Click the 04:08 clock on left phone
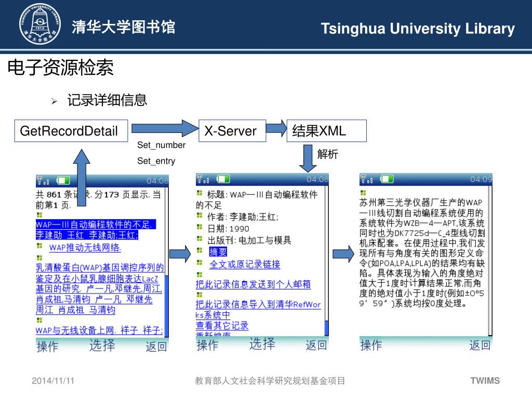 tap(157, 181)
